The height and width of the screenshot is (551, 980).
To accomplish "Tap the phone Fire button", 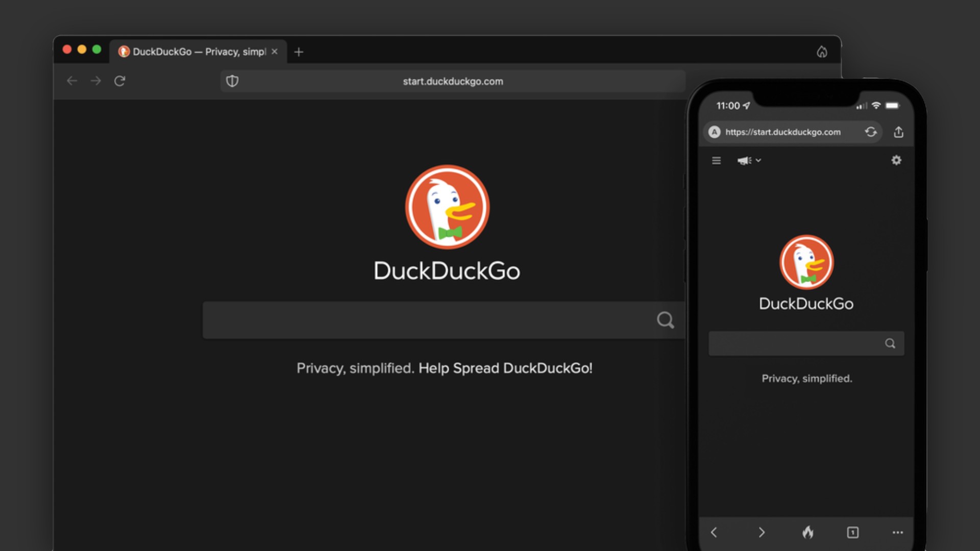I will [807, 532].
